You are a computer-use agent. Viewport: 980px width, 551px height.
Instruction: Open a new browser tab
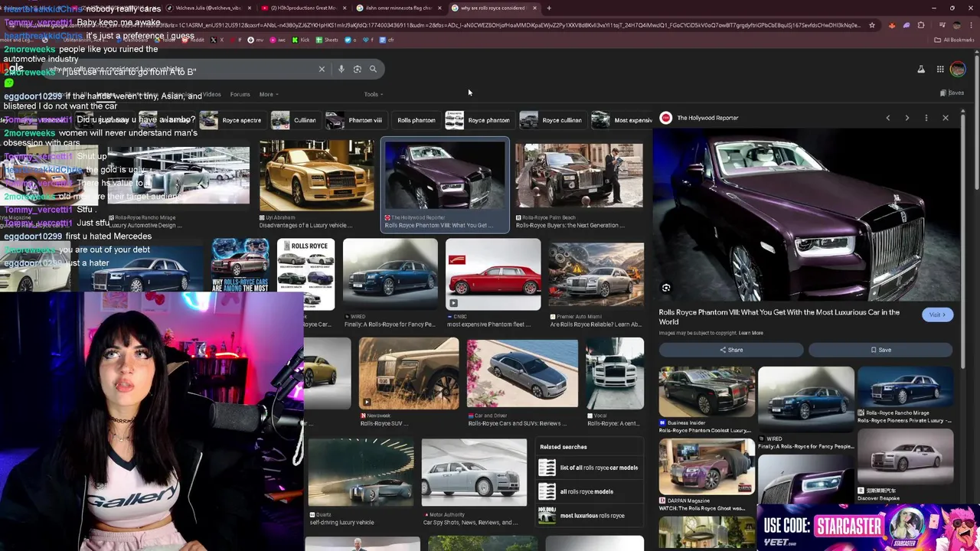[548, 8]
